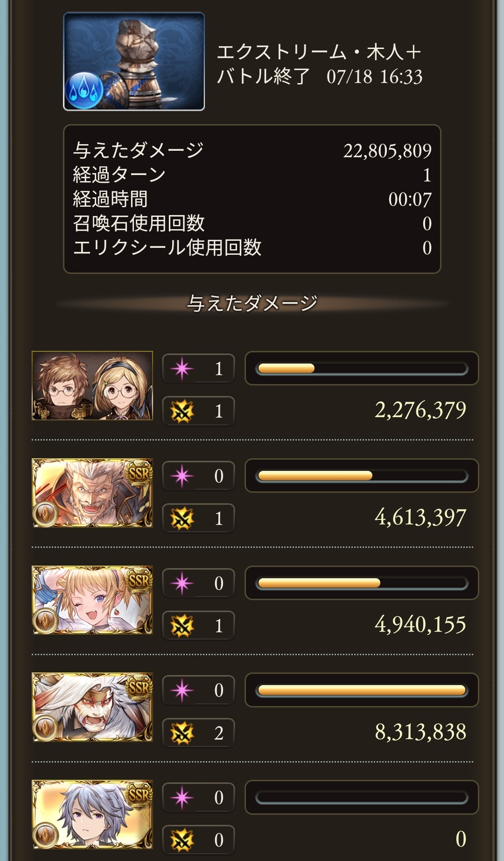The height and width of the screenshot is (861, 504).
Task: Tap charge attack icon beside 4,613,397 damage
Action: tap(182, 518)
